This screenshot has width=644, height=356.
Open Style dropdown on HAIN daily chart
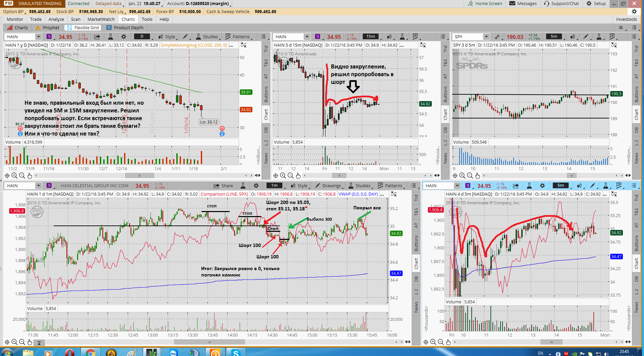click(x=167, y=37)
